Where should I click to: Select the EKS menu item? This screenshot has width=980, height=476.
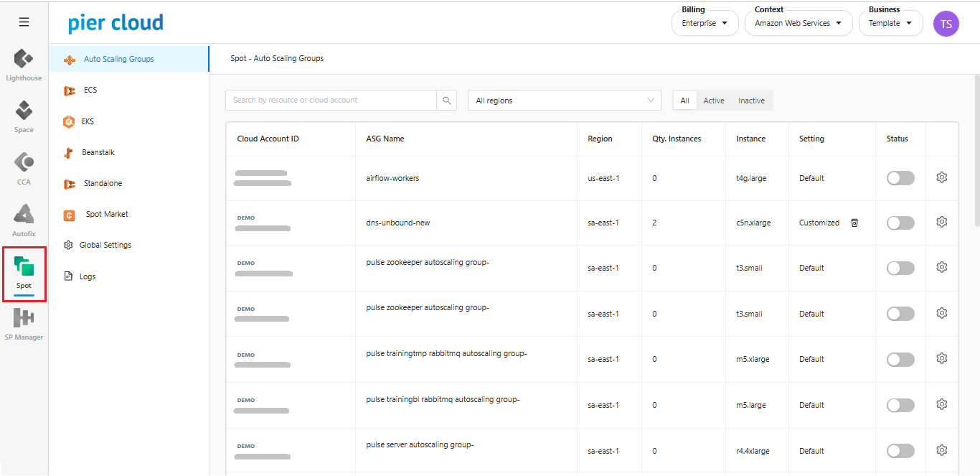point(88,121)
